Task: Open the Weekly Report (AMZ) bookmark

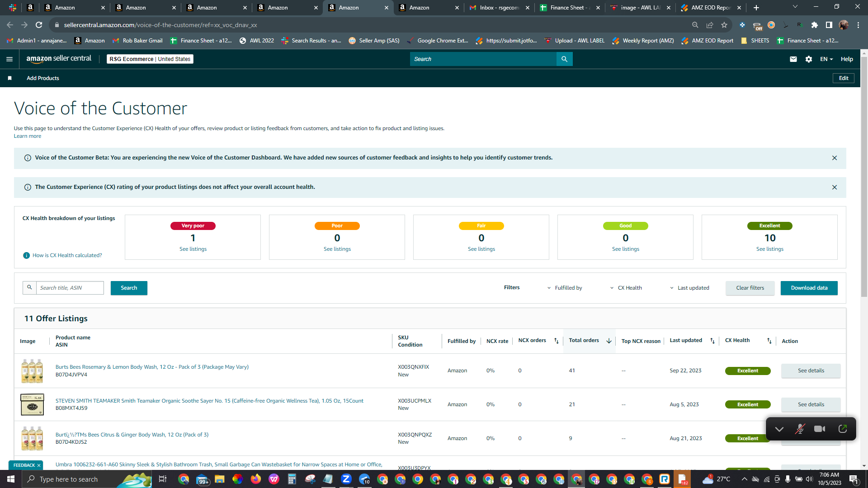Action: (x=643, y=41)
